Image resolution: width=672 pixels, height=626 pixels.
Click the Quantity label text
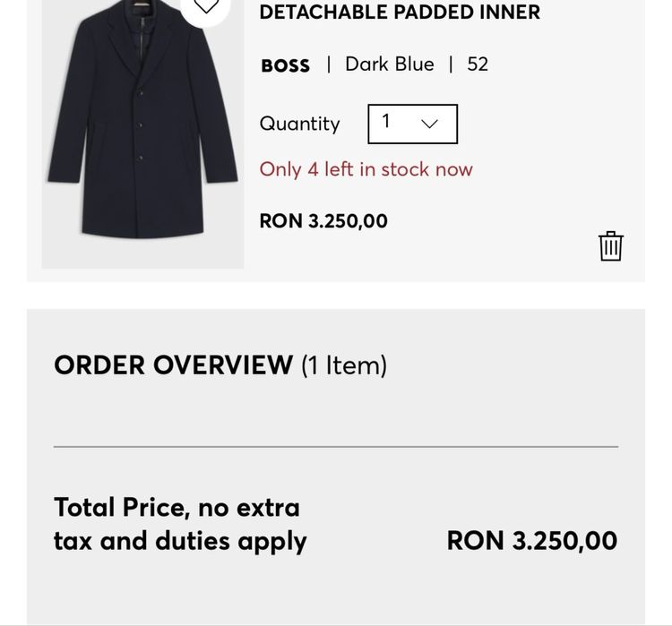point(299,124)
